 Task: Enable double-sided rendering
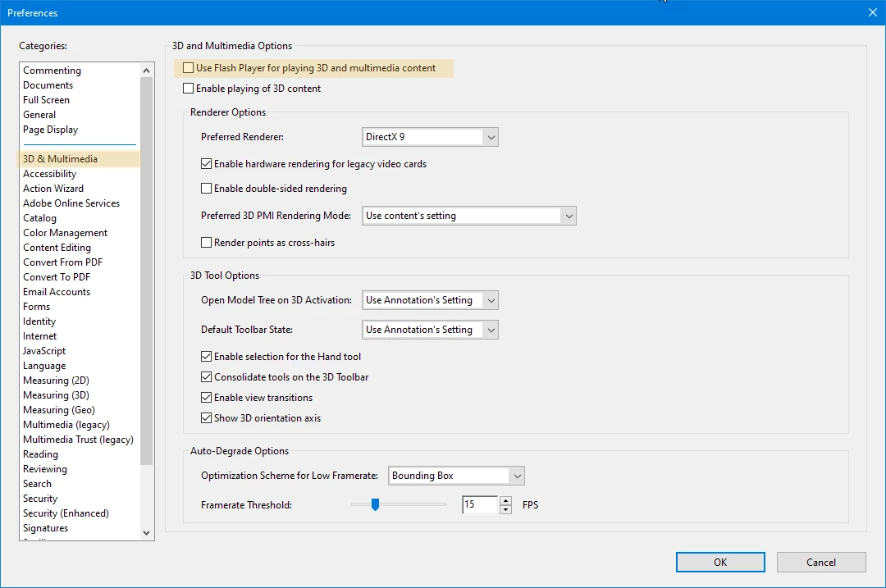(x=206, y=189)
